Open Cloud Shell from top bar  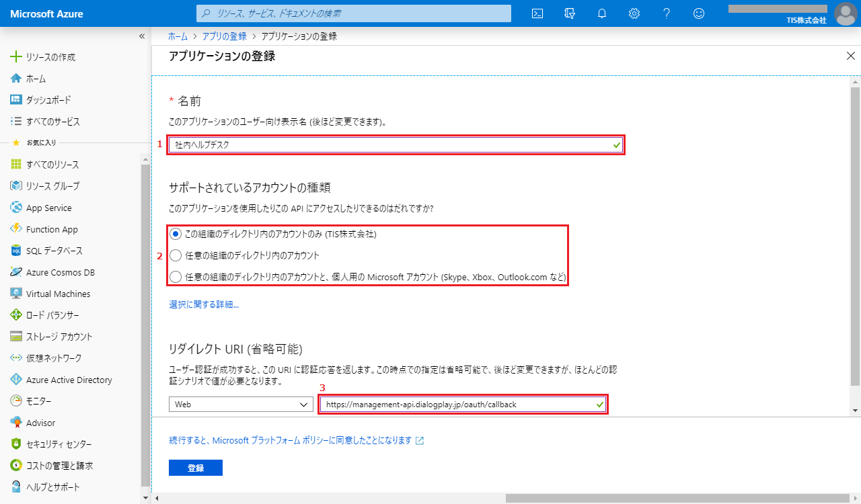(537, 13)
